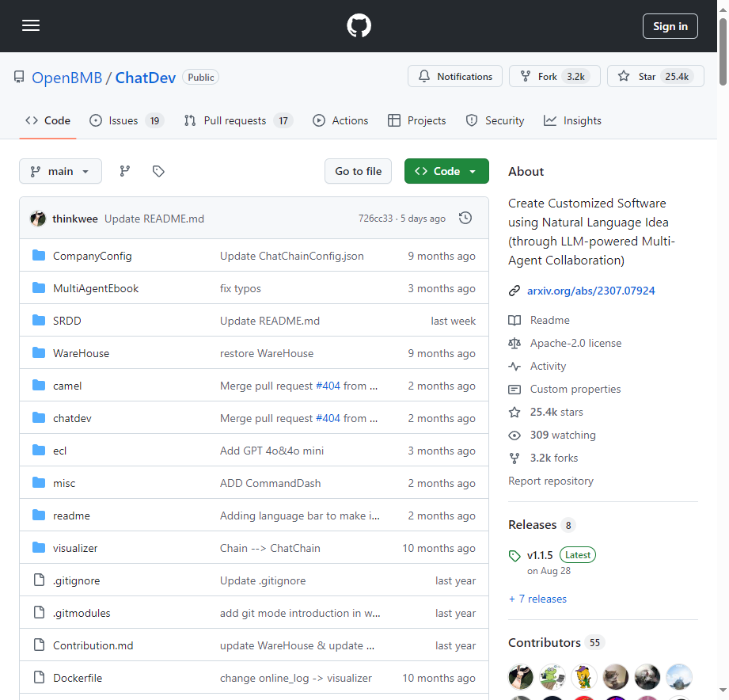Click the camel folder icon
This screenshot has width=729, height=700.
[x=39, y=386]
